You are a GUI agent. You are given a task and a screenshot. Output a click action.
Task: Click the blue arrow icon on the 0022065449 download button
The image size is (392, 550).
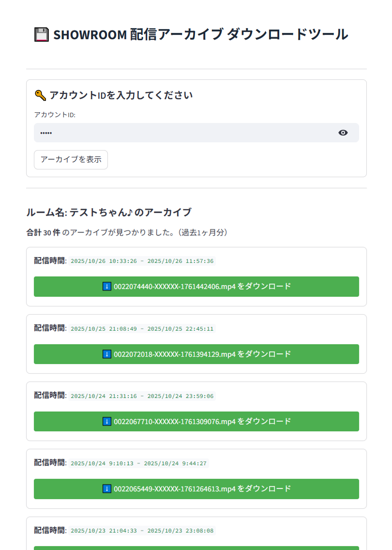coord(107,489)
